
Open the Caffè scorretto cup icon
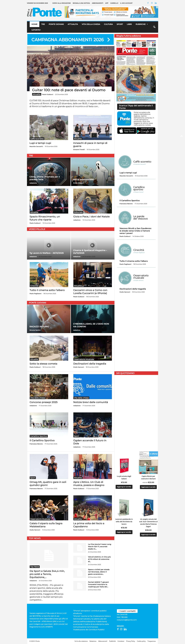(125, 162)
